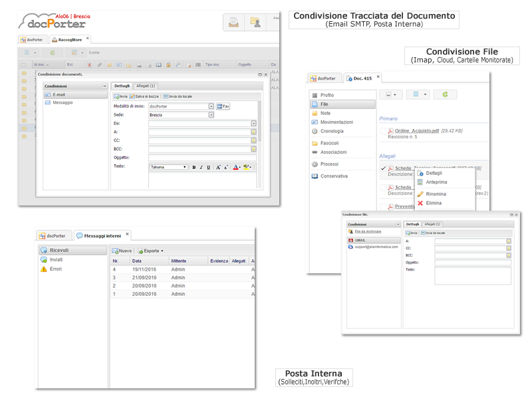Open the view mode dropdown beside Icone
Viewport: 532px width, 399px height.
[x=76, y=53]
